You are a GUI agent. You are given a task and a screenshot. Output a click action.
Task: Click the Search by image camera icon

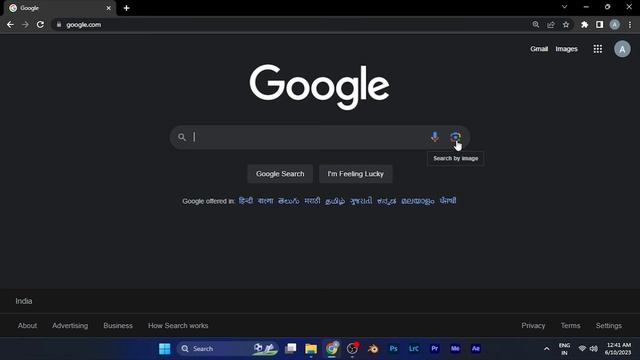click(x=455, y=137)
